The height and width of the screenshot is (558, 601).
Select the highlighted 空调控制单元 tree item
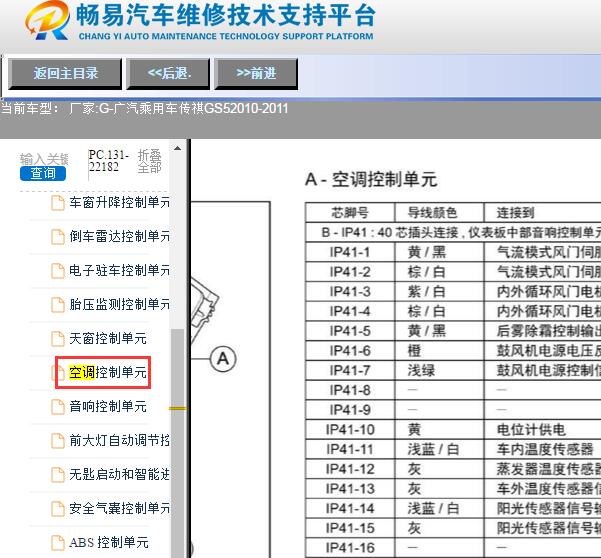[108, 373]
